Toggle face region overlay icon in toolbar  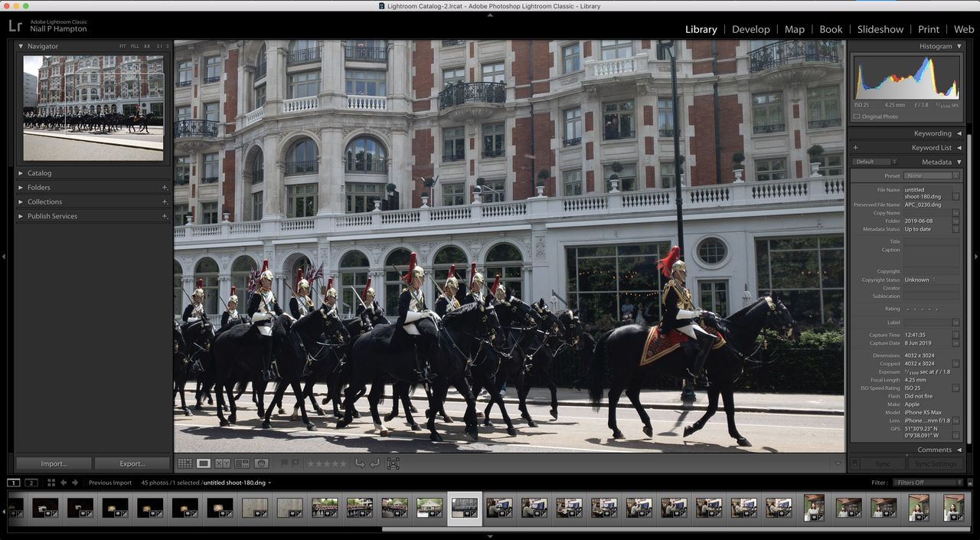tap(394, 463)
